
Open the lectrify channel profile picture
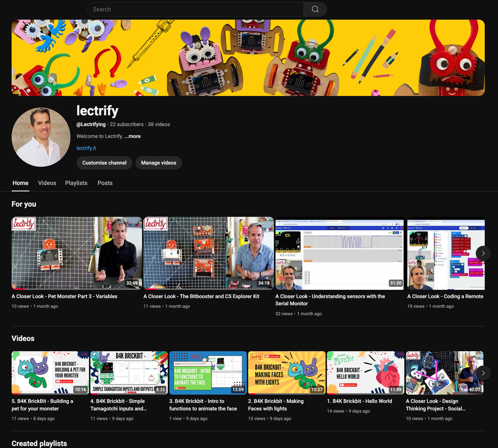(41, 137)
